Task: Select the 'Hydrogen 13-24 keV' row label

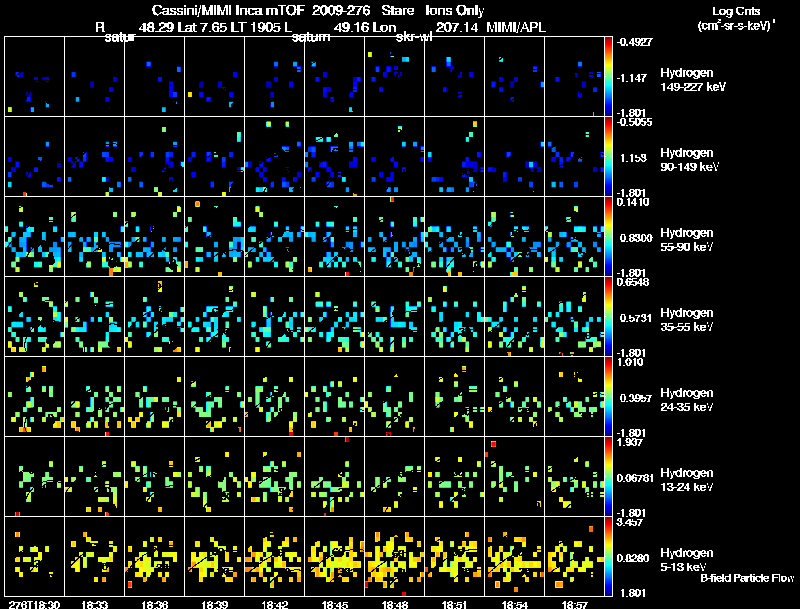Action: pyautogui.click(x=687, y=480)
